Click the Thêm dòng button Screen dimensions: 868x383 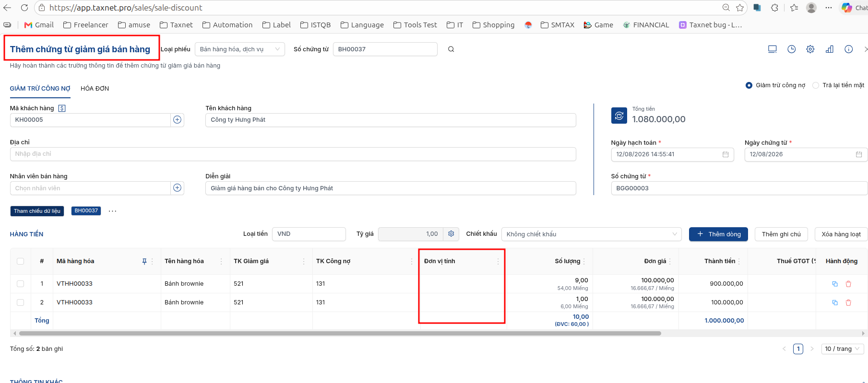click(x=718, y=234)
